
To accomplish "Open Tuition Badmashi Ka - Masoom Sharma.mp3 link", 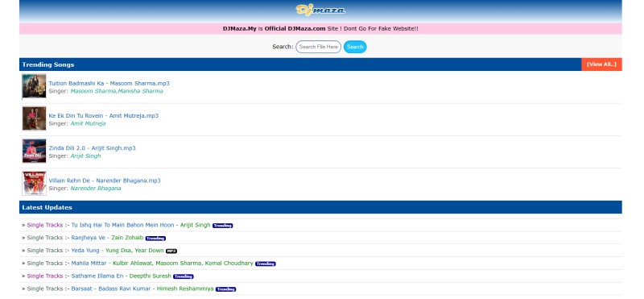I will [x=109, y=83].
